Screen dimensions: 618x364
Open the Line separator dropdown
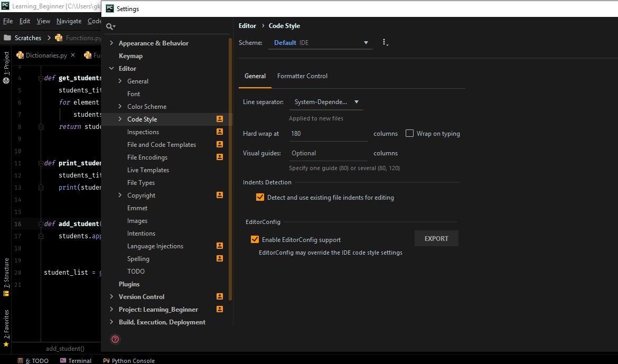point(325,102)
